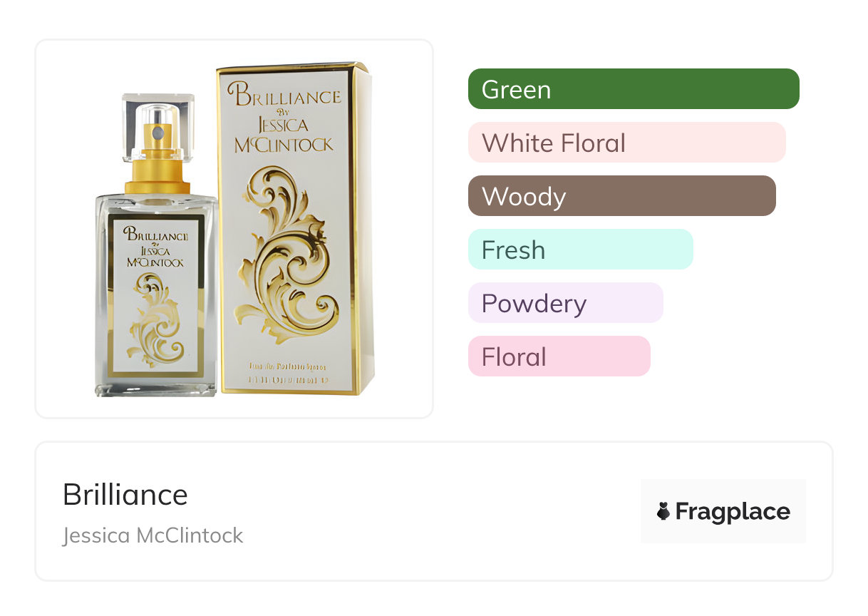Click the Fragplace bottle logo icon
This screenshot has width=868, height=616.
pyautogui.click(x=663, y=511)
